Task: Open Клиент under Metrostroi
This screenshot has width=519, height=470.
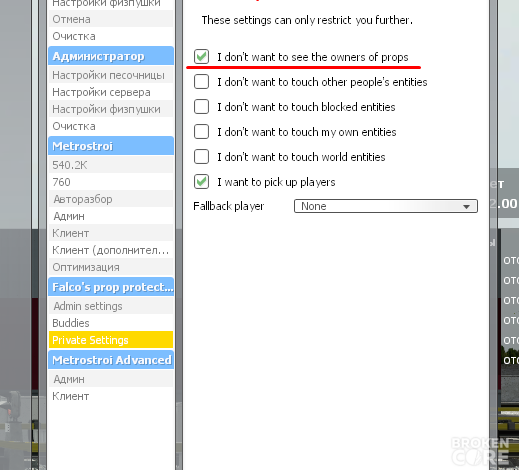Action: coord(111,233)
